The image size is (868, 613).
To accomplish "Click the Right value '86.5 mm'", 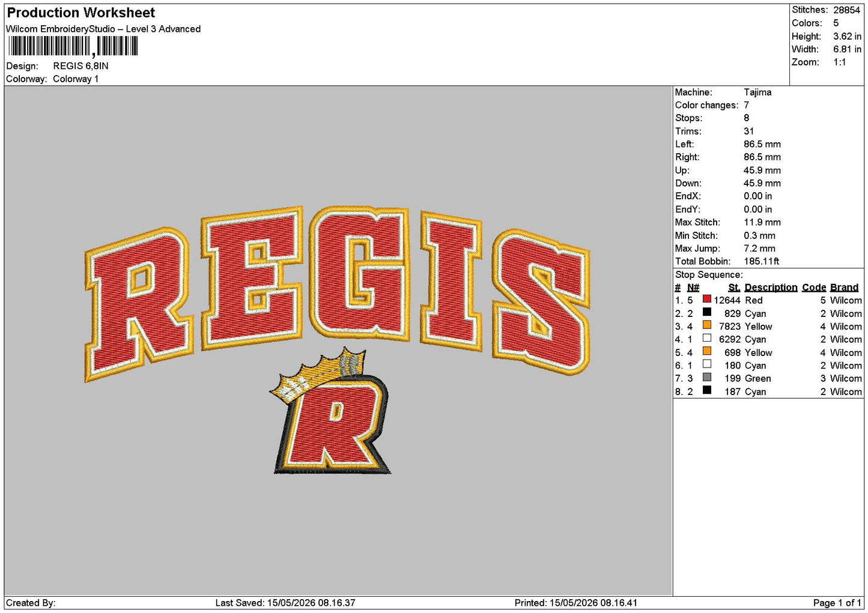I will point(762,157).
